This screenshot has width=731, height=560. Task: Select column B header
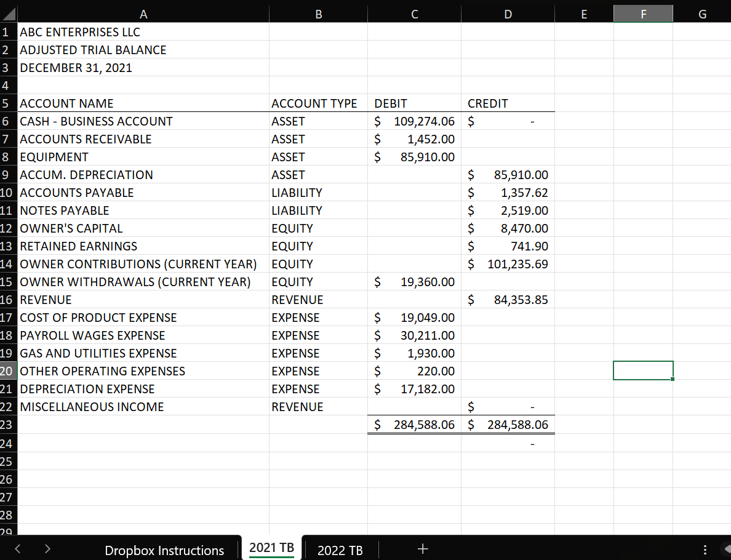318,14
